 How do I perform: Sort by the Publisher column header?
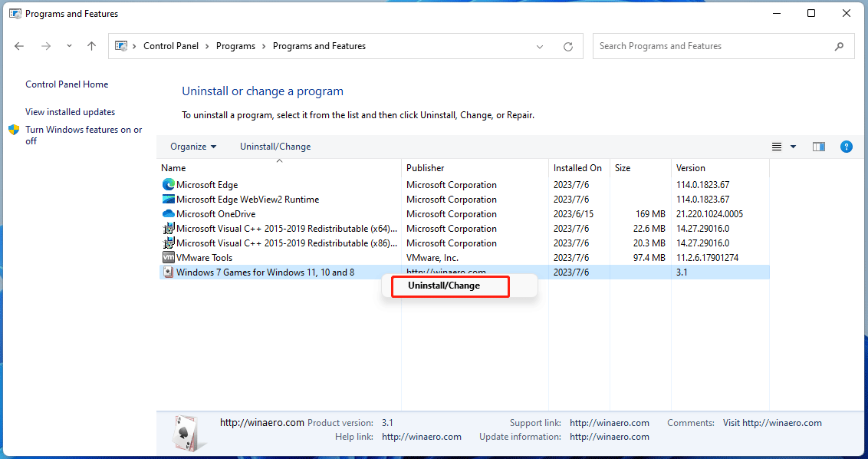pyautogui.click(x=475, y=168)
